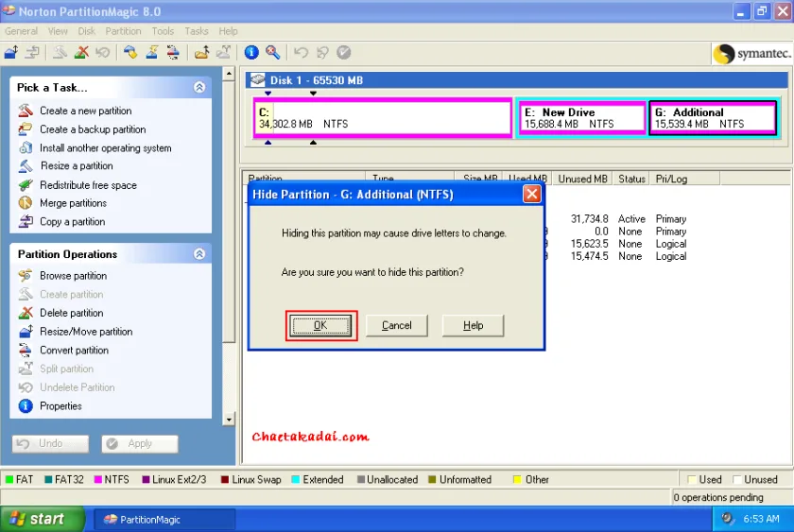Image resolution: width=794 pixels, height=532 pixels.
Task: Open the View menu
Action: [58, 31]
